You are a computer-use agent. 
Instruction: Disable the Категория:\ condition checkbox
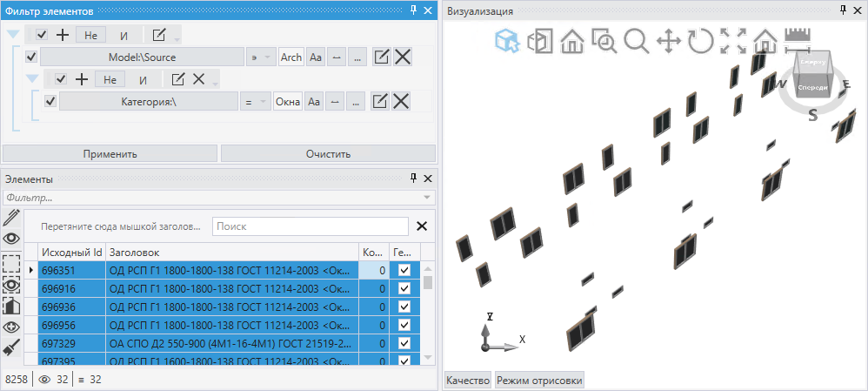click(50, 102)
